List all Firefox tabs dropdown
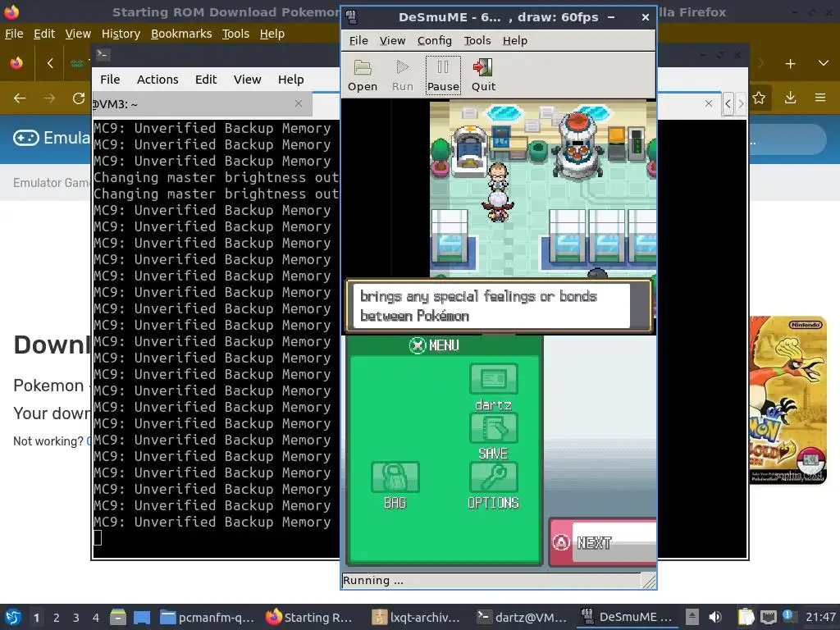840x630 pixels. click(824, 64)
